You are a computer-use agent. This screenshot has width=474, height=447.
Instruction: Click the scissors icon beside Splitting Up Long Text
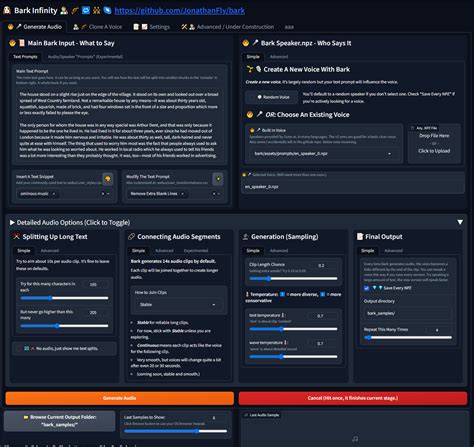click(x=16, y=236)
